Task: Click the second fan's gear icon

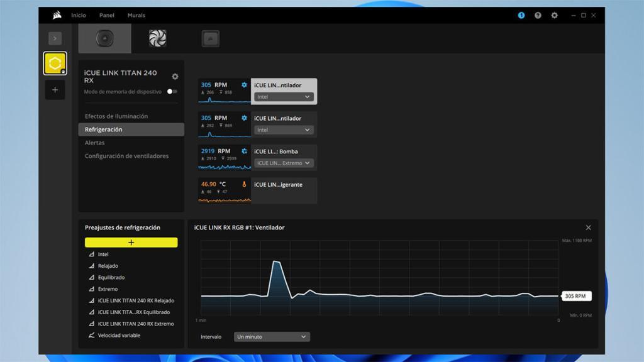Action: [245, 118]
